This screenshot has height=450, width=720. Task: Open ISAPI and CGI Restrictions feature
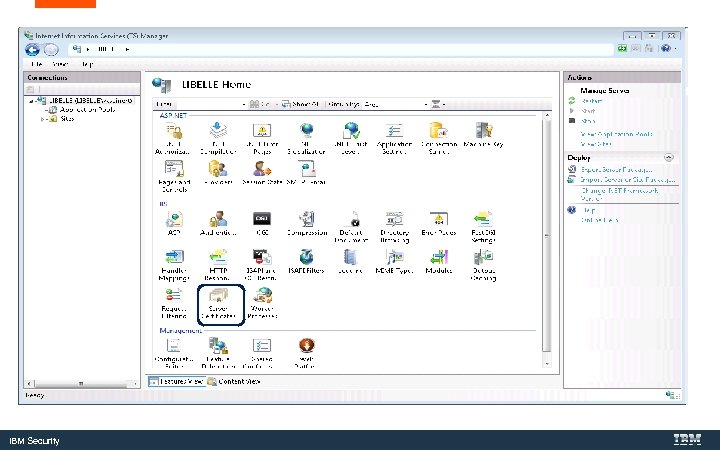pyautogui.click(x=262, y=265)
